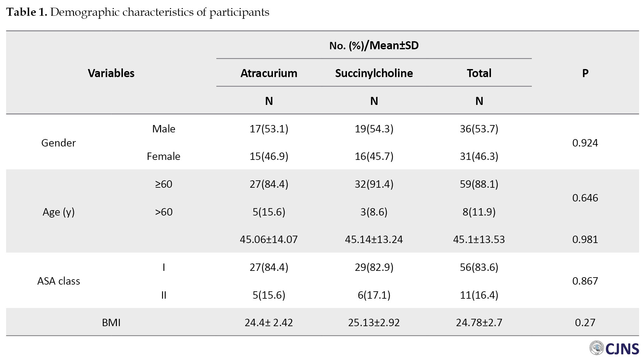Click the Gender row label
This screenshot has height=358, width=644.
[58, 143]
